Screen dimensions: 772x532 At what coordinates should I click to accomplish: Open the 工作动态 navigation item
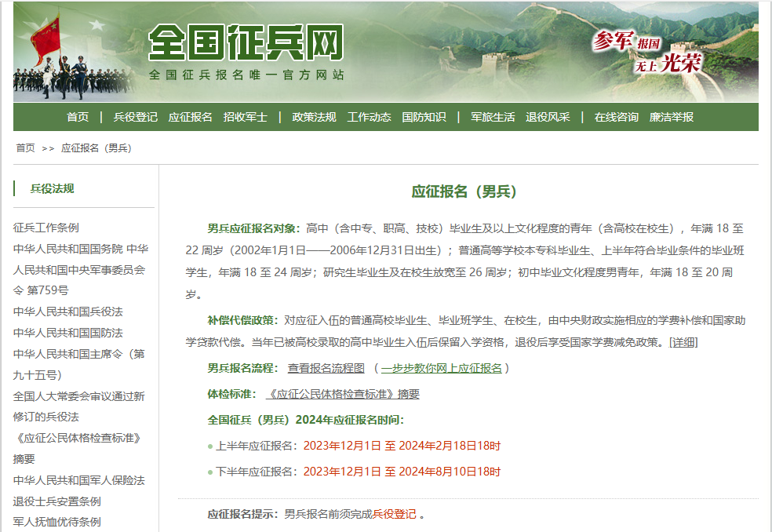click(x=369, y=117)
